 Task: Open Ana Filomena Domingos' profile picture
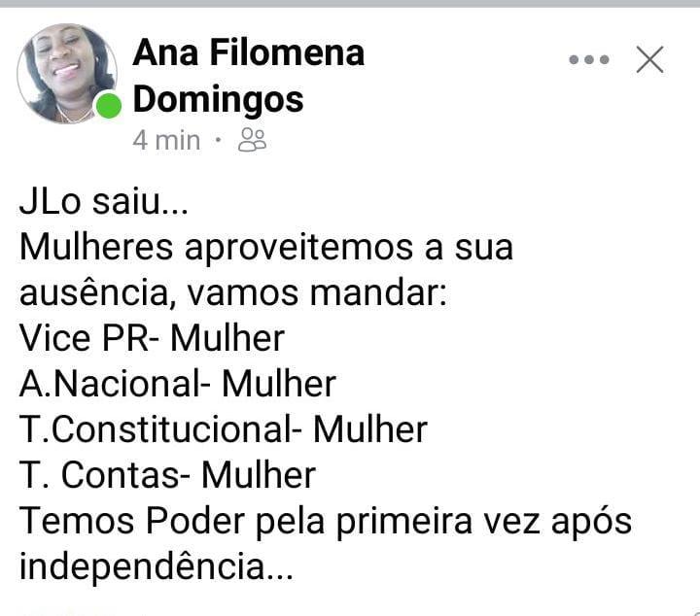point(67,74)
